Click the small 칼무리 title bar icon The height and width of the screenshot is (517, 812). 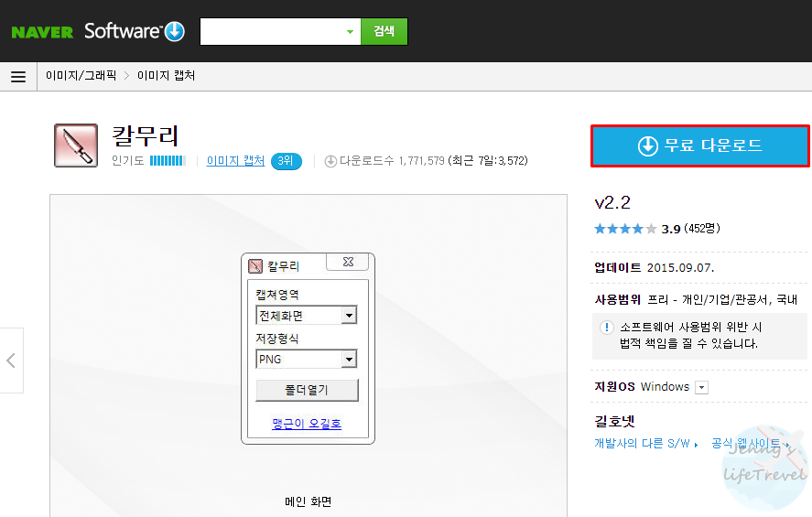[x=255, y=266]
